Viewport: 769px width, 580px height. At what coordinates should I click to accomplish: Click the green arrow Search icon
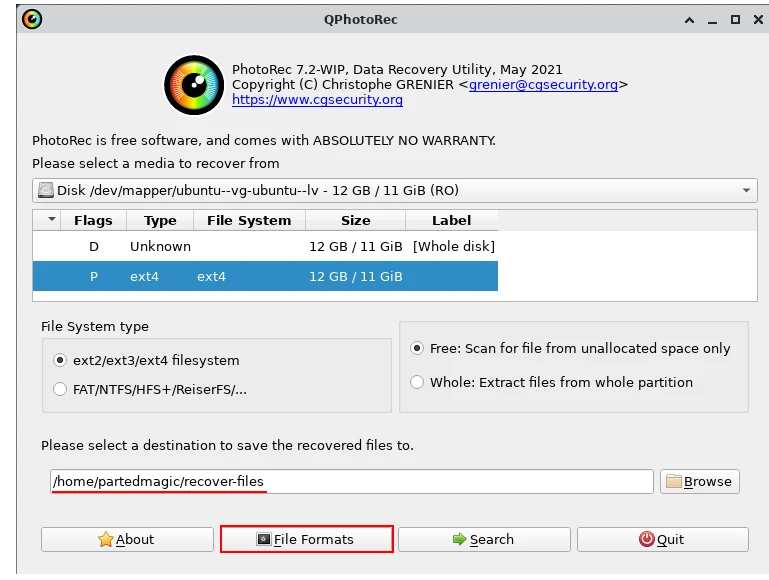coord(459,539)
